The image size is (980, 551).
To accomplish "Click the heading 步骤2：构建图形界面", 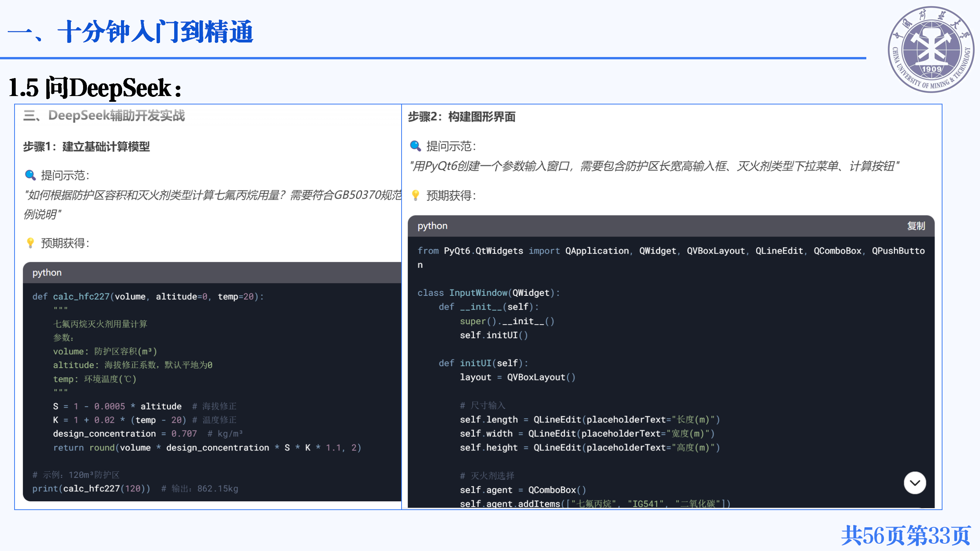I will click(462, 117).
